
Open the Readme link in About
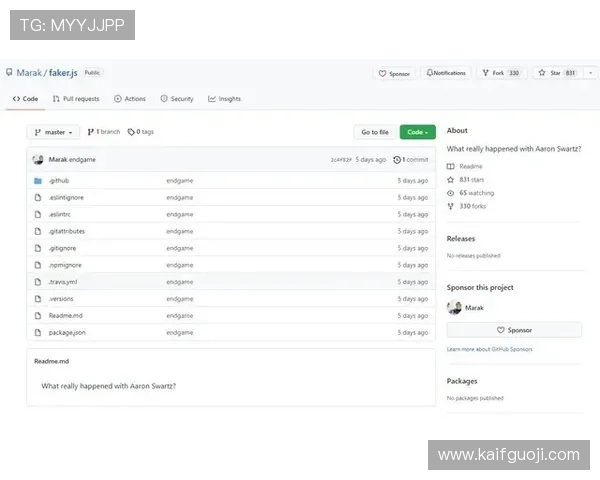(471, 166)
